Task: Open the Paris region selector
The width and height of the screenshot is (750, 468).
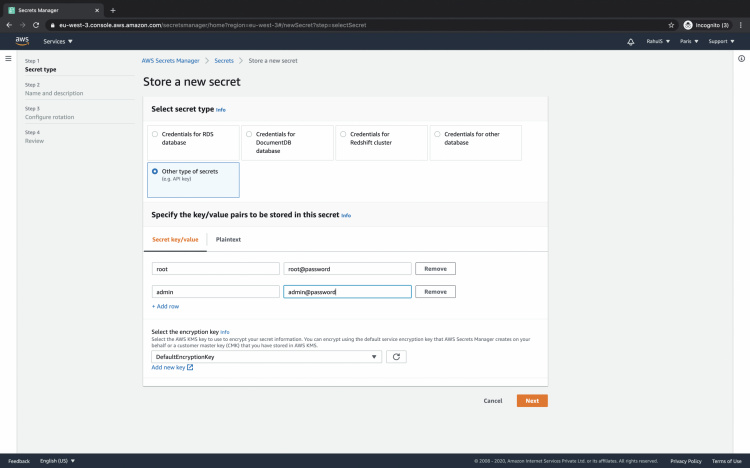Action: [x=690, y=42]
